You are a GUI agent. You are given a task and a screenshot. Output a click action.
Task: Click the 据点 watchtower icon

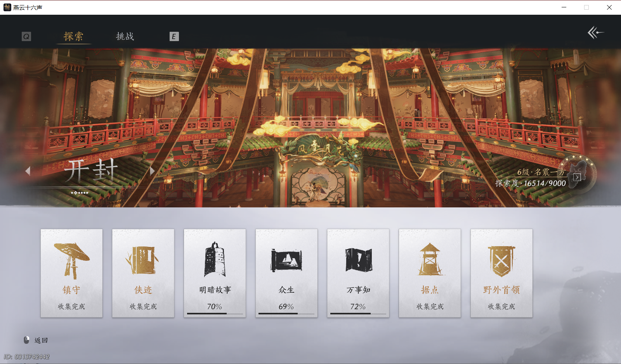[430, 259]
